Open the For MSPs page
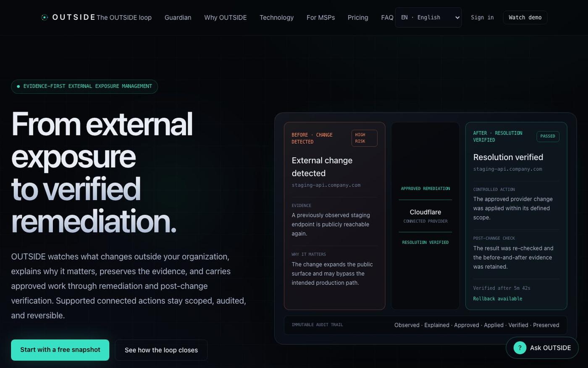The width and height of the screenshot is (588, 368). click(320, 18)
